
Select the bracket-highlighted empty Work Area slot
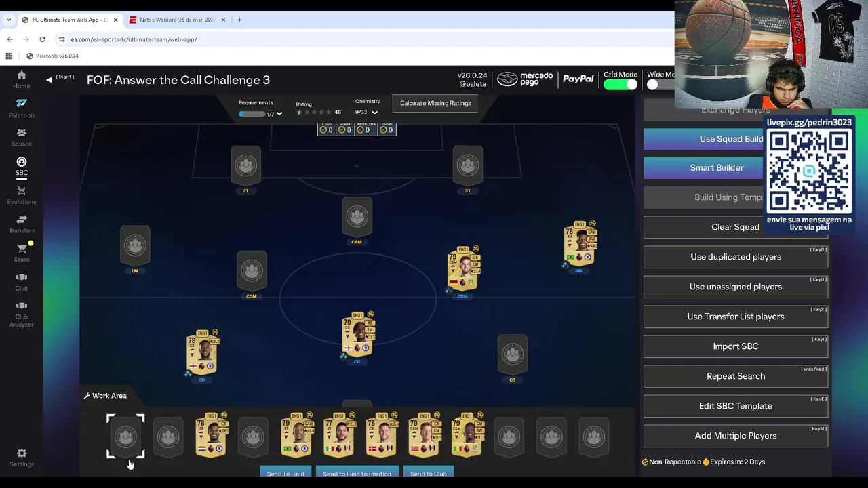pyautogui.click(x=125, y=436)
